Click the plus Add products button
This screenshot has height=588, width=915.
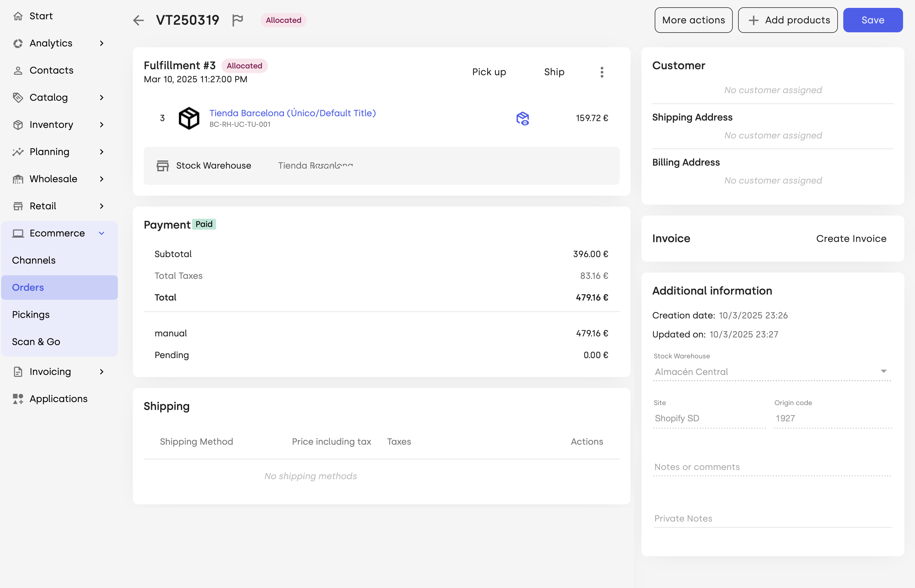[x=787, y=20]
